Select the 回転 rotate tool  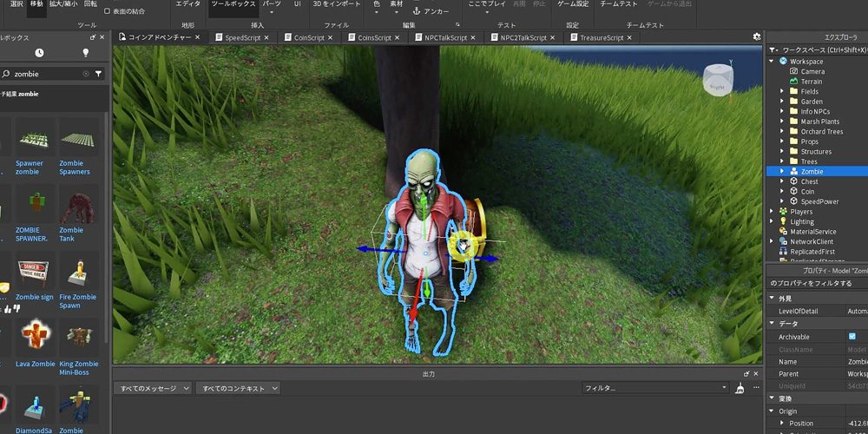point(91,4)
